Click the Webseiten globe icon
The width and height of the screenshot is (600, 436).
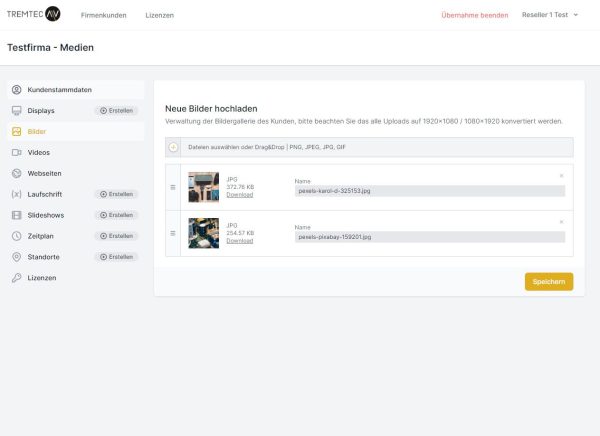(17, 173)
